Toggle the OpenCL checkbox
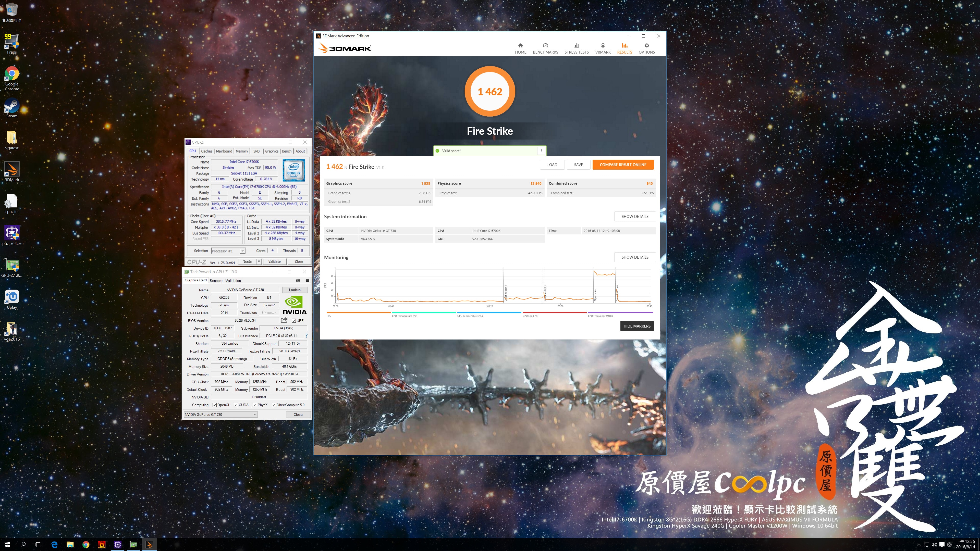Viewport: 980px width, 551px height. pyautogui.click(x=215, y=405)
